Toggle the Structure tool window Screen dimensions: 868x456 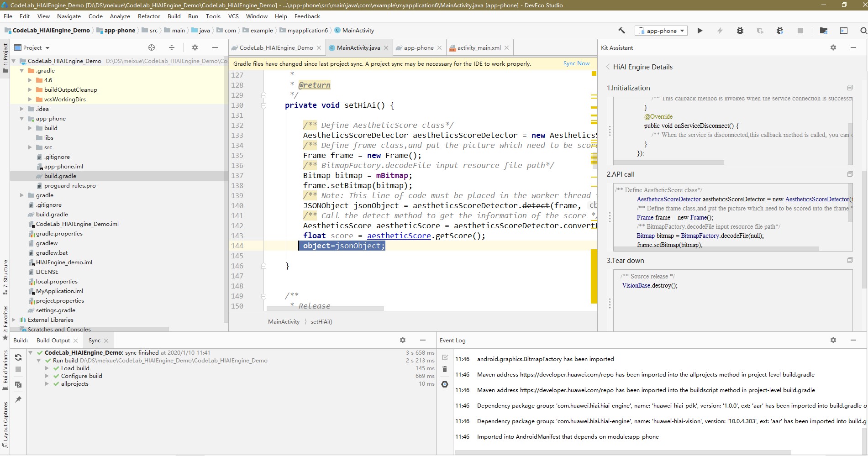5,278
